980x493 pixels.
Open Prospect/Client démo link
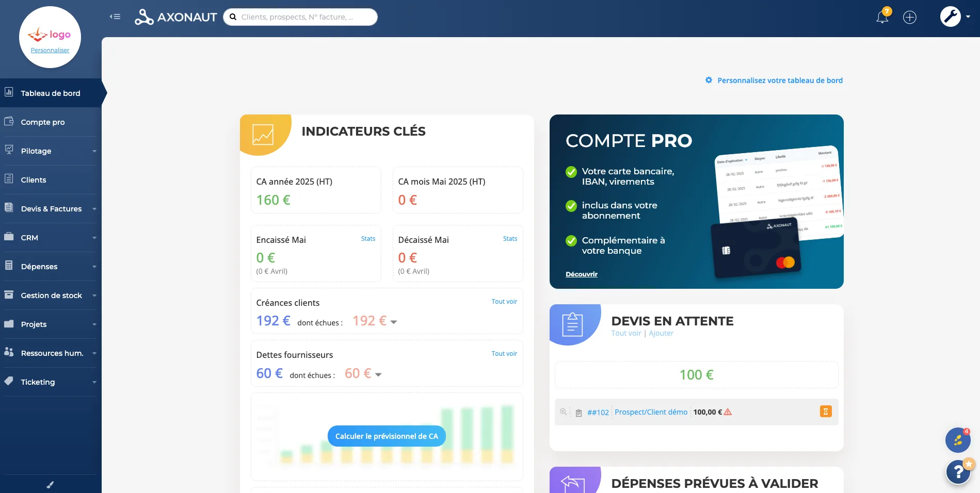click(x=651, y=412)
